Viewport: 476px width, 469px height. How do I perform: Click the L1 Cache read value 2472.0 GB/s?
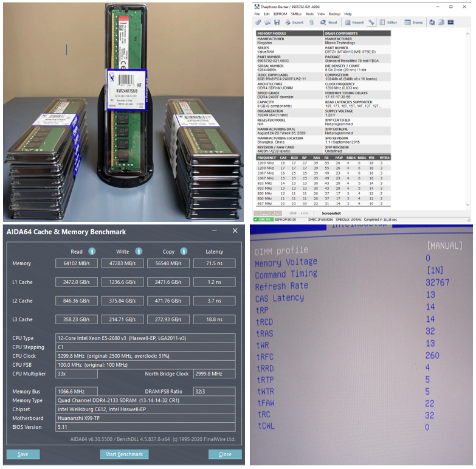(77, 282)
